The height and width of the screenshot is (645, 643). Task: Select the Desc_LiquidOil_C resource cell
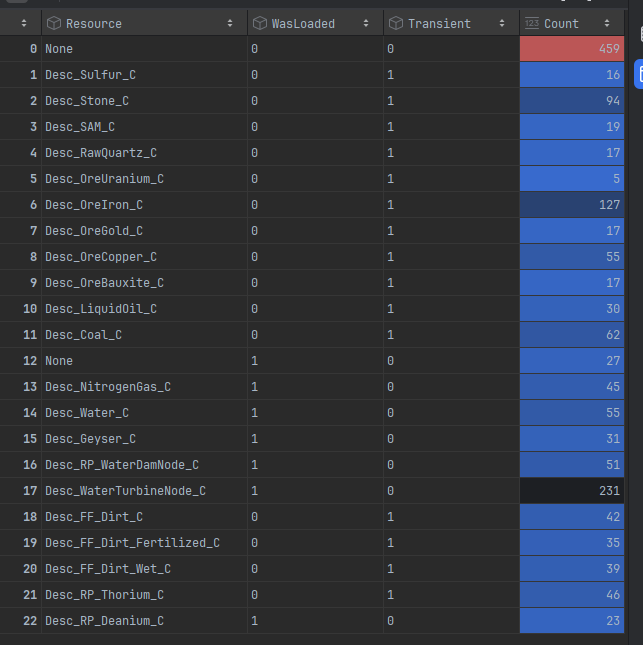click(x=144, y=309)
